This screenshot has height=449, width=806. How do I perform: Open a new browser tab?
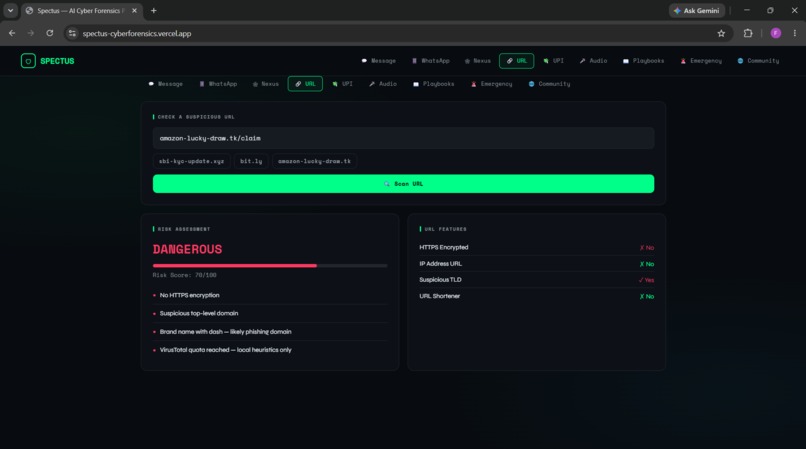tap(154, 10)
